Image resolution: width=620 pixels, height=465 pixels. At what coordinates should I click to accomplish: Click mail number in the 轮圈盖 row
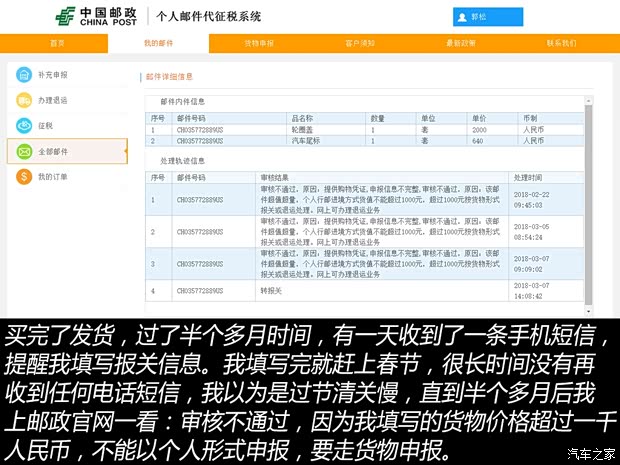pos(200,130)
